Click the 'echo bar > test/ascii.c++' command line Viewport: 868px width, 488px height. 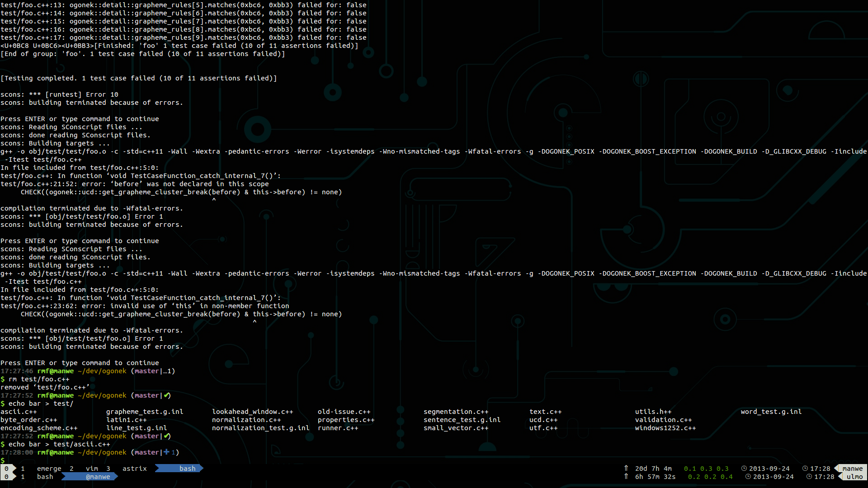point(55,444)
